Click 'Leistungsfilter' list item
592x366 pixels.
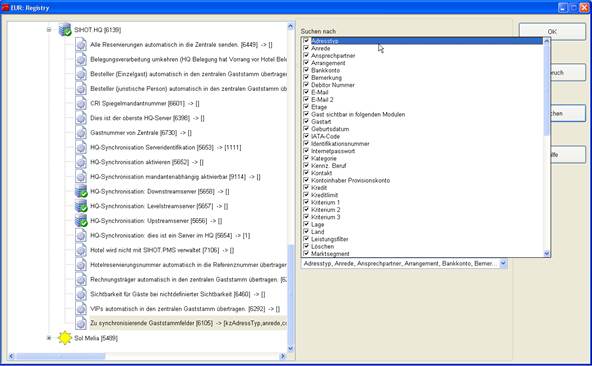click(330, 239)
